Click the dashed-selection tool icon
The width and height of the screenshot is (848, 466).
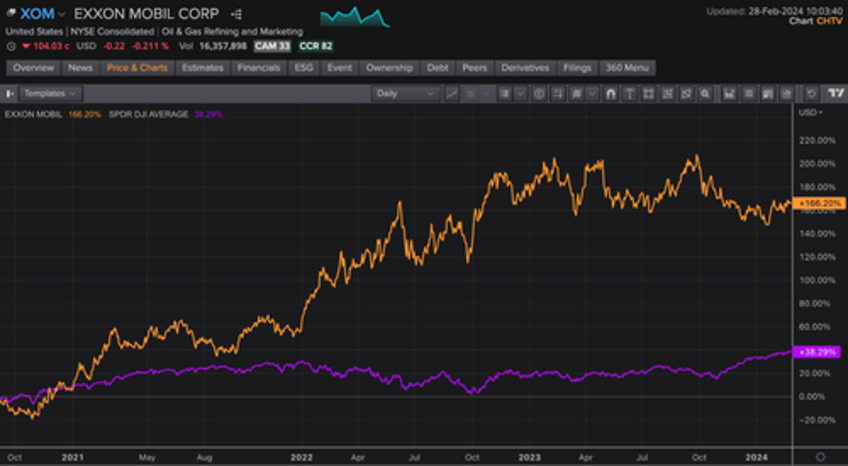667,94
